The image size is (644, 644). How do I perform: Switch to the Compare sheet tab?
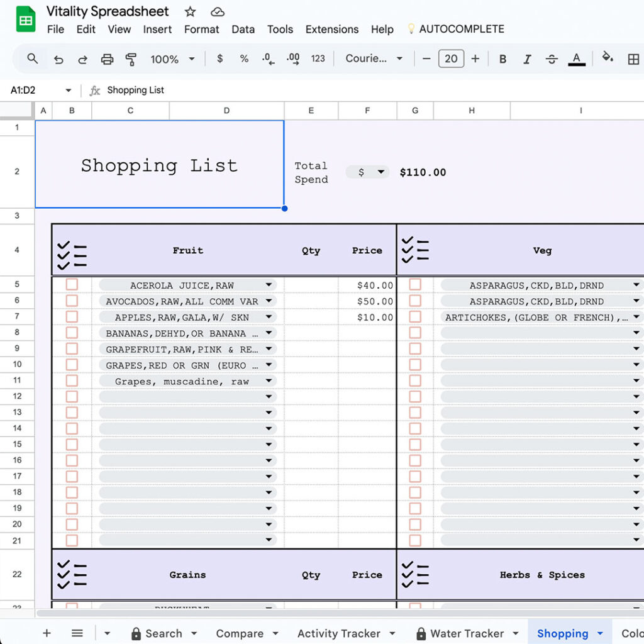click(x=240, y=633)
